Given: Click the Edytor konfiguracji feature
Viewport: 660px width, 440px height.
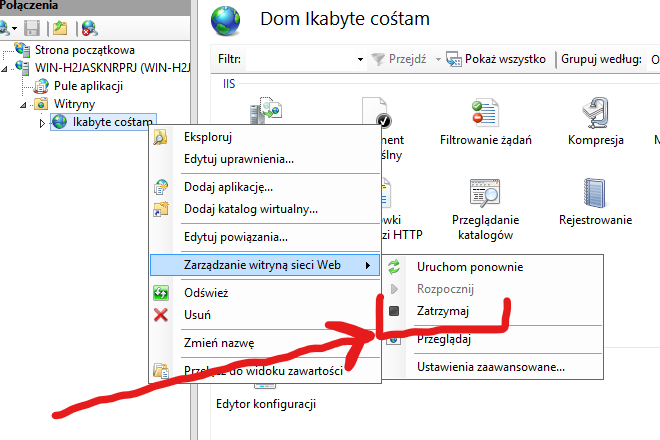Looking at the screenshot, I should coord(266,403).
